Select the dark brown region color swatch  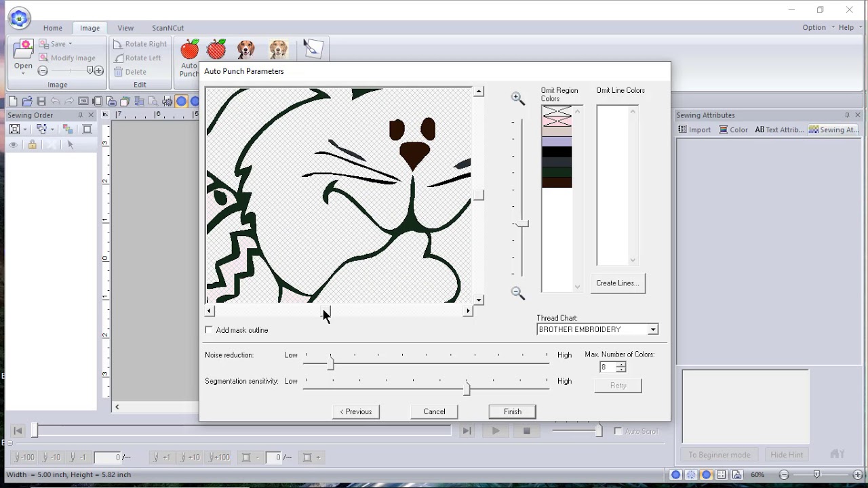(x=557, y=182)
